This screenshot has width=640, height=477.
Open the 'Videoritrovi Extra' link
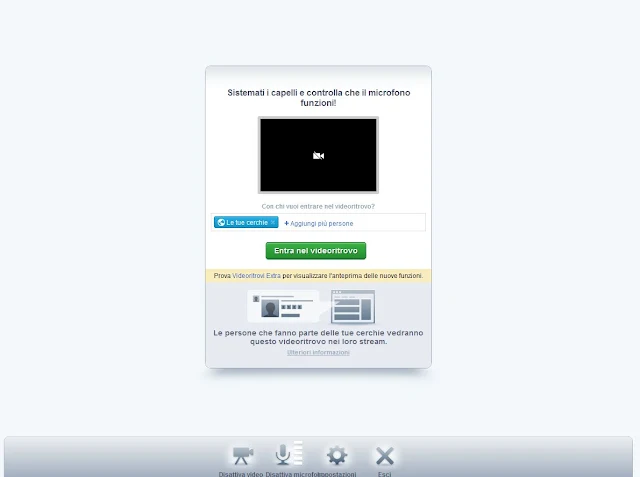pos(256,276)
